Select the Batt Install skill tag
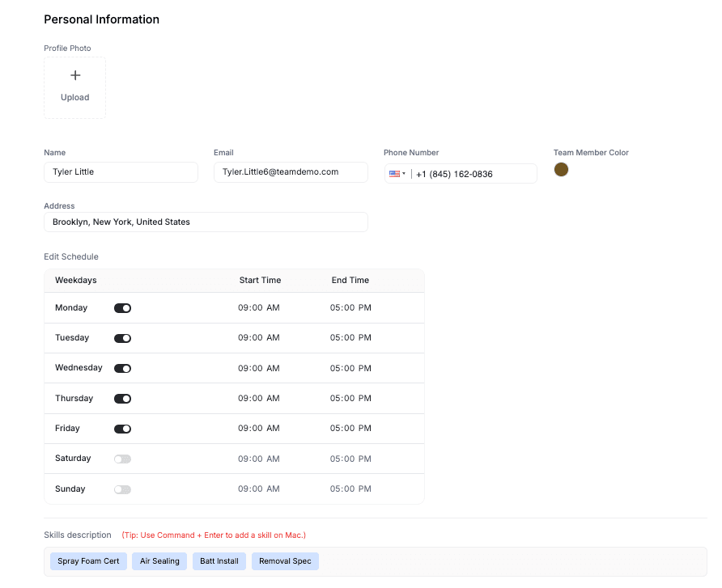The width and height of the screenshot is (722, 588). (219, 561)
